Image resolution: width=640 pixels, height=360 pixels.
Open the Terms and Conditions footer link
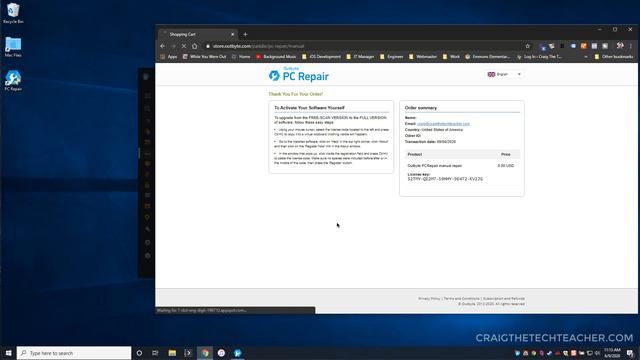462,299
